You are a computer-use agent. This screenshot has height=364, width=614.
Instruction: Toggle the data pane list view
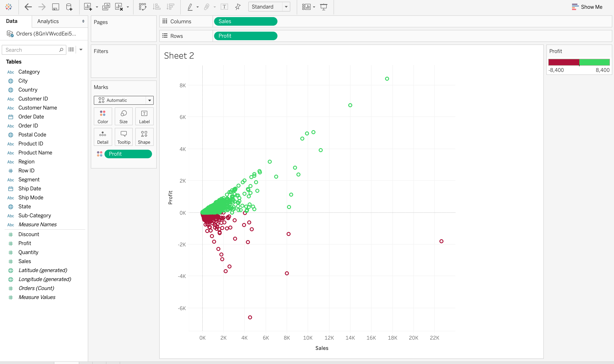point(71,50)
